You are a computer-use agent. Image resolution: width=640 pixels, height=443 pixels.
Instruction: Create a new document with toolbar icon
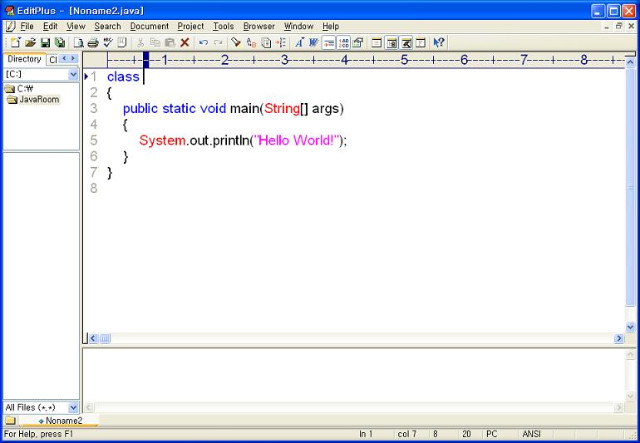[x=16, y=42]
